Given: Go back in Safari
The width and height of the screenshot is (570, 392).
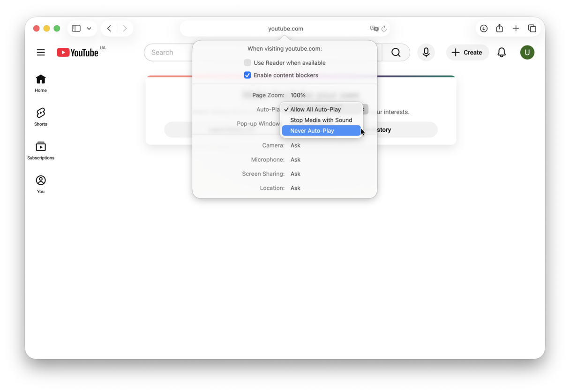Looking at the screenshot, I should tap(109, 29).
